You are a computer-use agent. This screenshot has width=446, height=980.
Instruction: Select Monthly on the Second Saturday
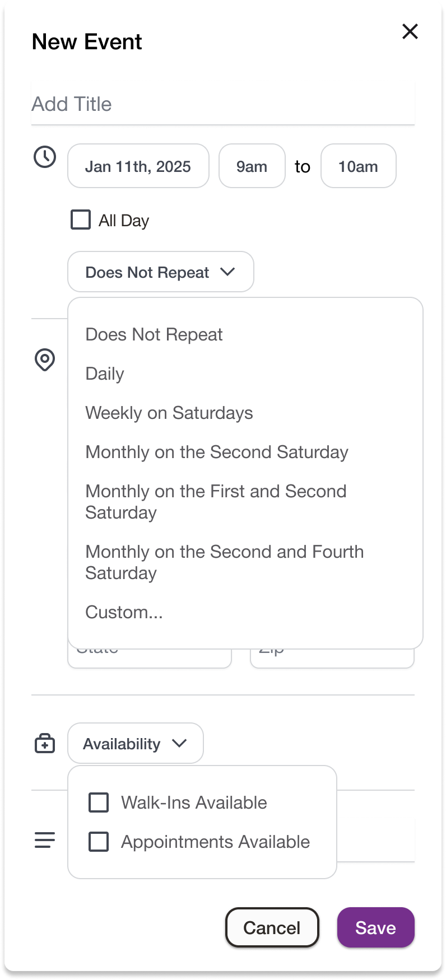(217, 452)
